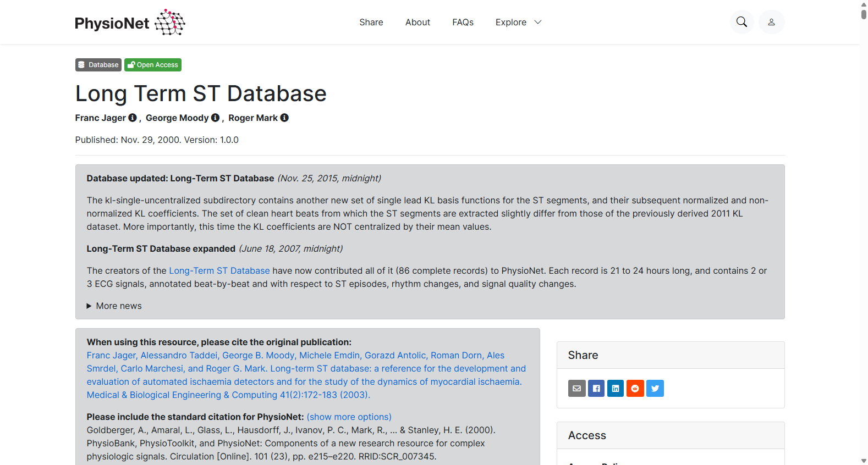
Task: Show info for author Roger Mark
Action: point(284,118)
